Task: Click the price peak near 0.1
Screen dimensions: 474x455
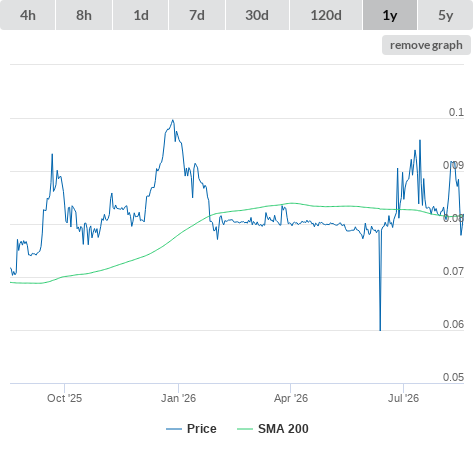Action: pyautogui.click(x=172, y=120)
